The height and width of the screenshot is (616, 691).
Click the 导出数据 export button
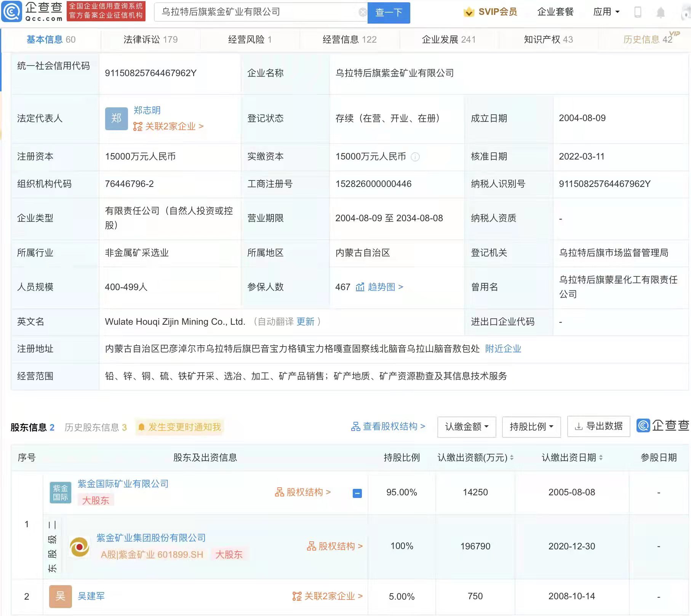(599, 426)
